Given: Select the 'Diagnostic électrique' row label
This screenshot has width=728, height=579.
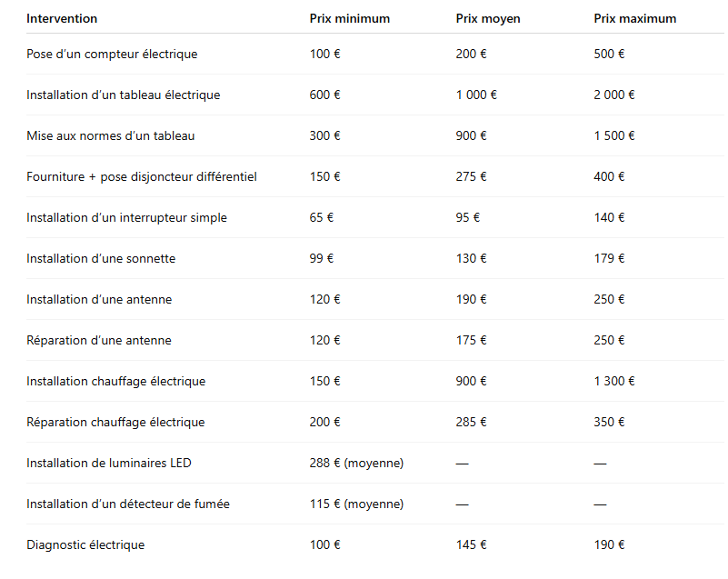Looking at the screenshot, I should coord(85,544).
